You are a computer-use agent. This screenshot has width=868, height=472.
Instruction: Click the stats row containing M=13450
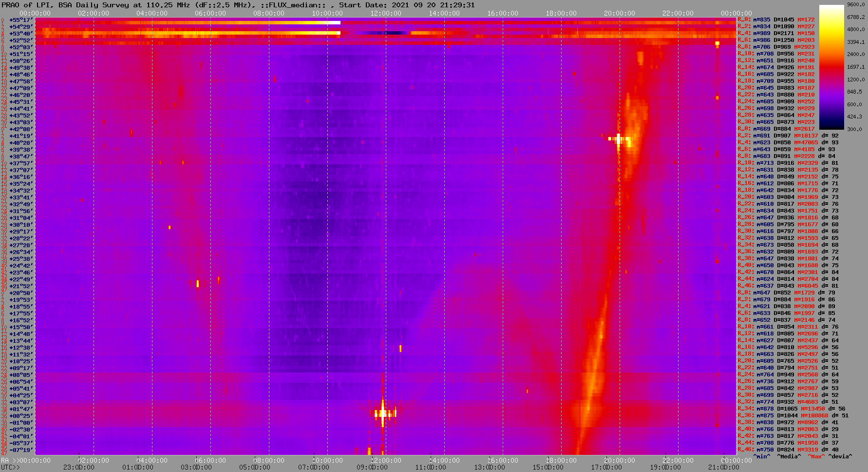tap(792, 409)
